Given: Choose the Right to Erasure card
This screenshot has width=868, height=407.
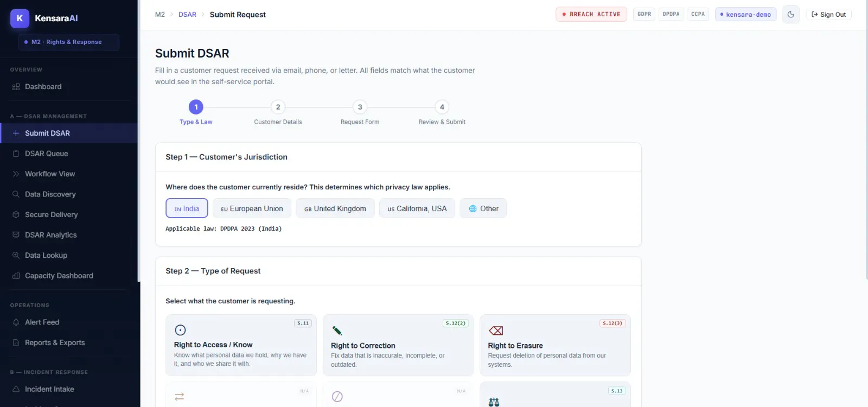Looking at the screenshot, I should click(x=555, y=345).
